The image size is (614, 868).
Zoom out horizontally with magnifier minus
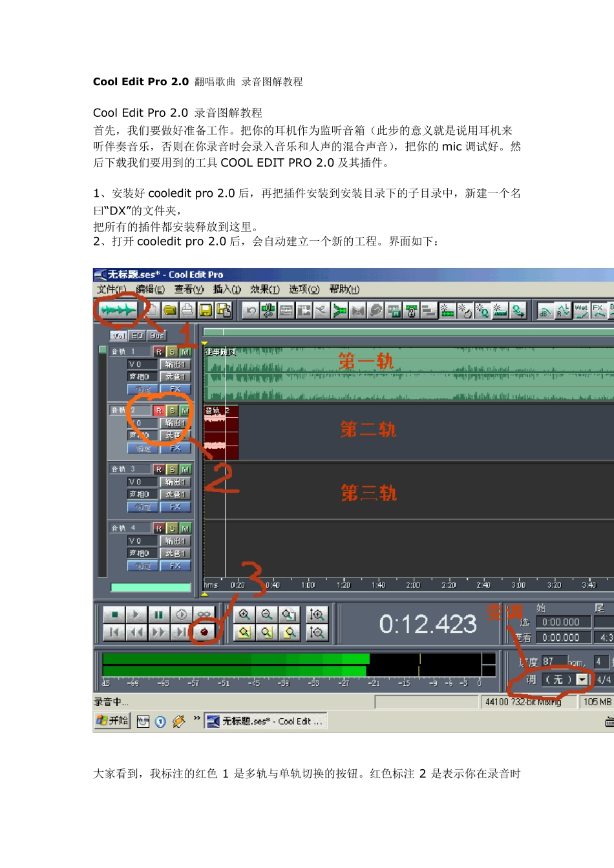(266, 615)
